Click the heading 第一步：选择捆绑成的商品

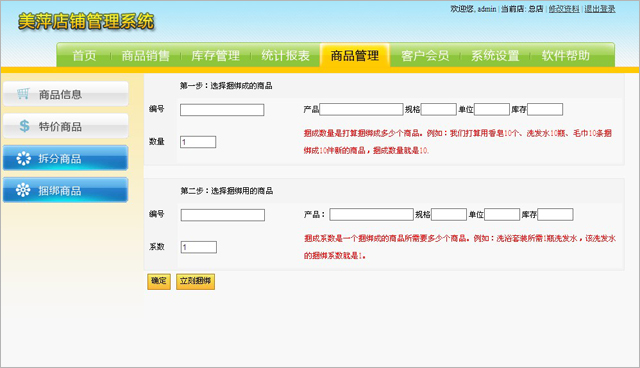tap(226, 86)
